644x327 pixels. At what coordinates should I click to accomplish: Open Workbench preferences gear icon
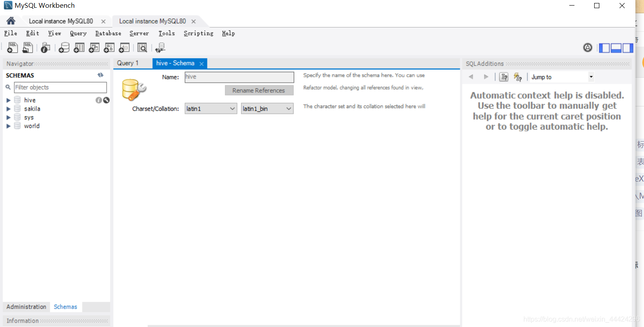(x=588, y=48)
